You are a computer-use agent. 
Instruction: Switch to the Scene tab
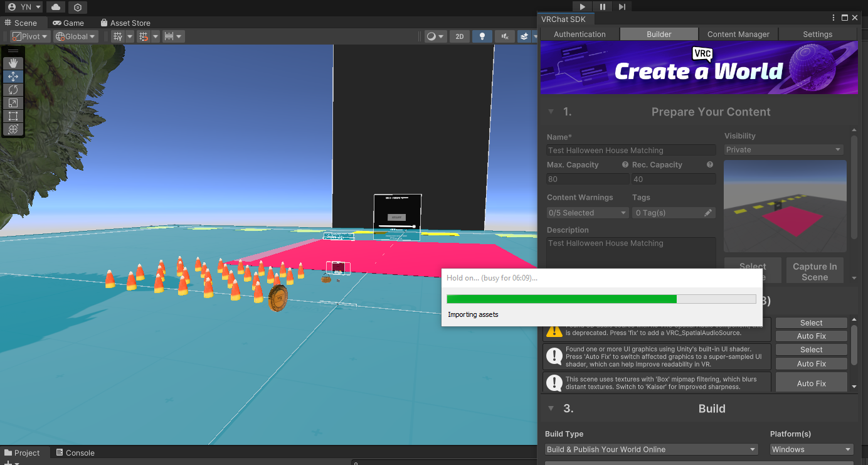pyautogui.click(x=21, y=23)
